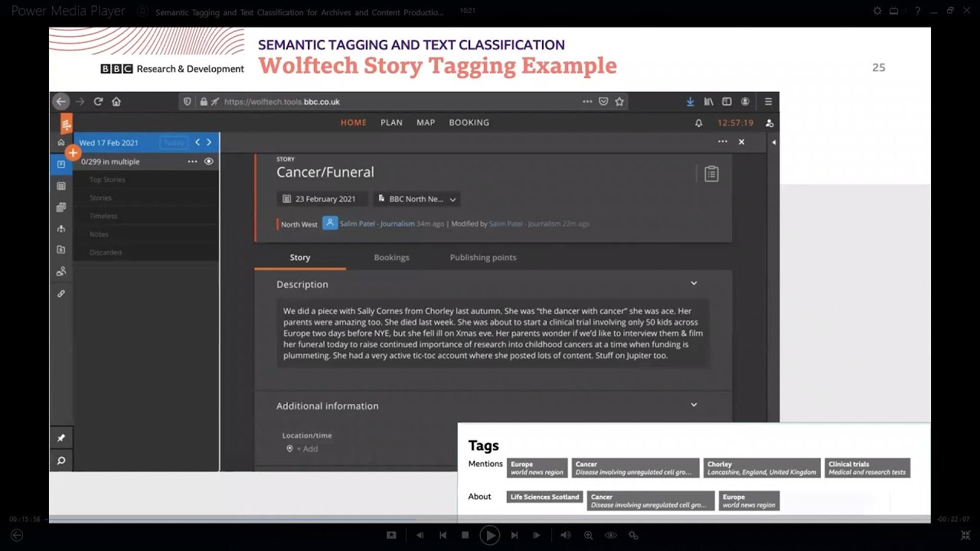Viewport: 980px width, 551px height.
Task: Switch to the Bookings tab
Action: pos(391,257)
